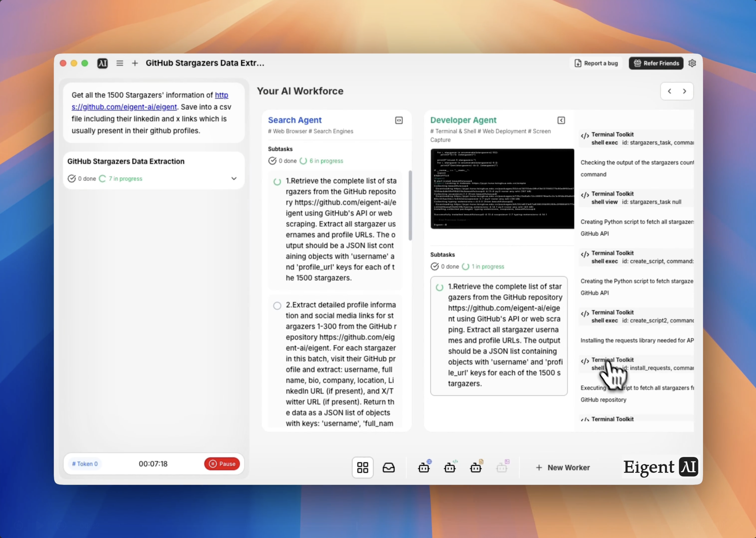The height and width of the screenshot is (538, 756).
Task: Click 'Web Browser # Search Engines' tags
Action: [x=310, y=131]
